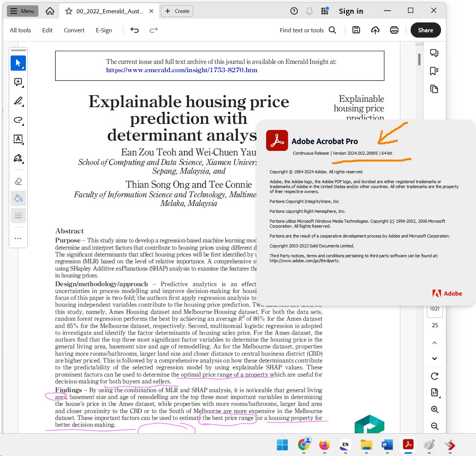Image resolution: width=476 pixels, height=456 pixels.
Task: Click the Adobe logo in About dialog
Action: click(x=447, y=293)
